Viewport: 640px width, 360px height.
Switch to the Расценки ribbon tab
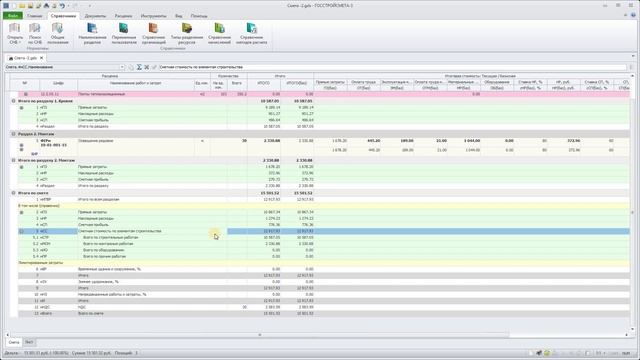pos(123,16)
